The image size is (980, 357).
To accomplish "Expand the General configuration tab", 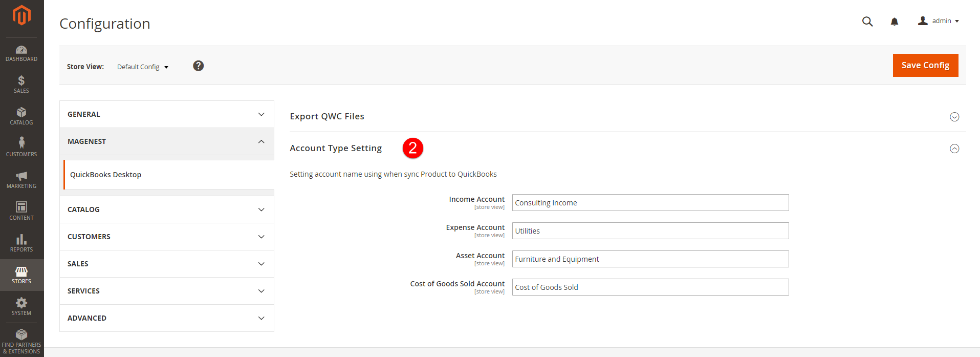I will coord(166,114).
